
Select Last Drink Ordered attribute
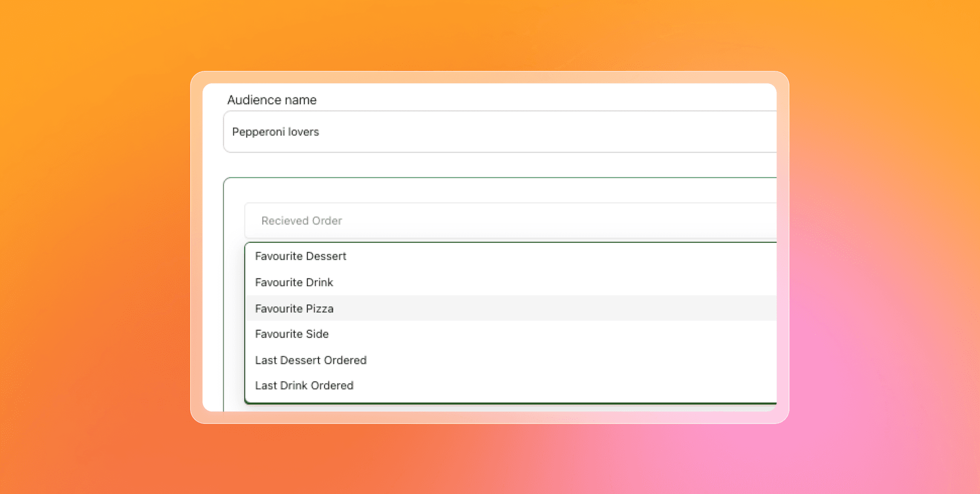click(304, 385)
